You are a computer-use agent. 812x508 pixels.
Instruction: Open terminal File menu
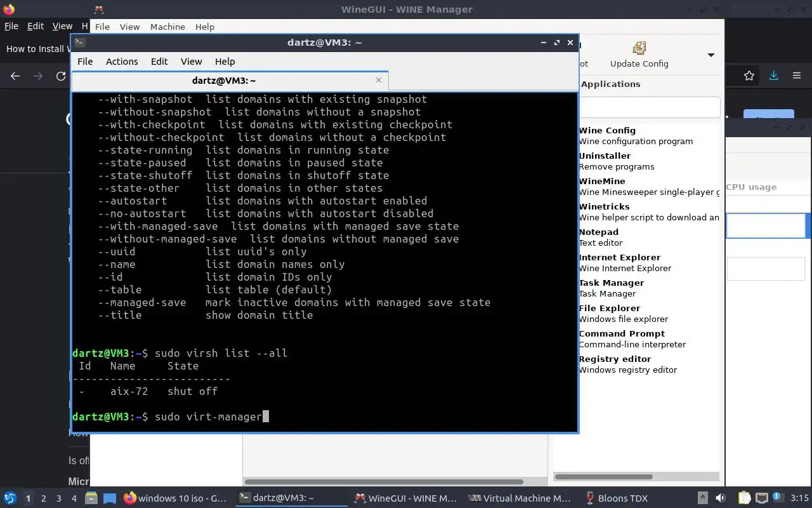coord(85,61)
